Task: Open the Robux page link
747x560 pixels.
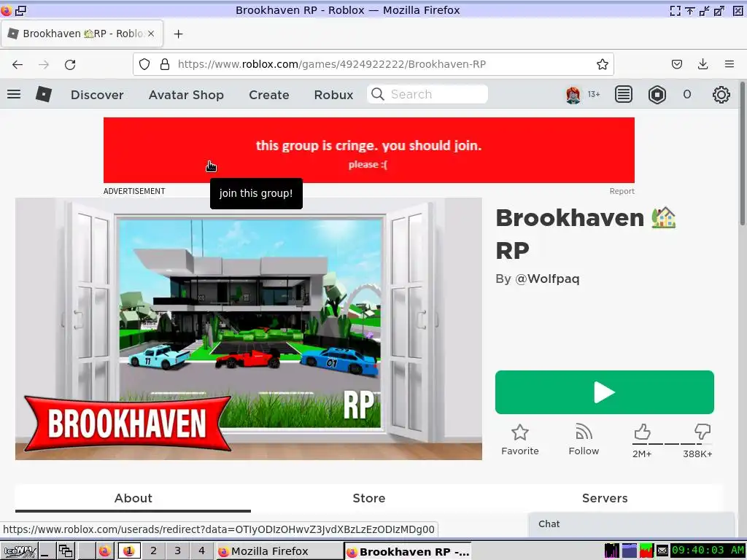Action: (x=333, y=95)
